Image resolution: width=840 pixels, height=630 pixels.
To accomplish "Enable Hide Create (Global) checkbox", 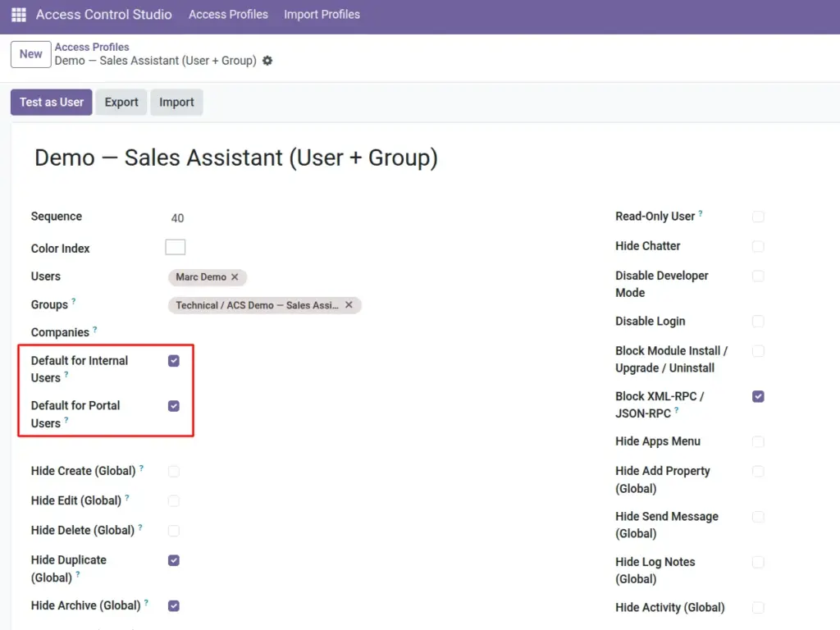I will pyautogui.click(x=174, y=472).
